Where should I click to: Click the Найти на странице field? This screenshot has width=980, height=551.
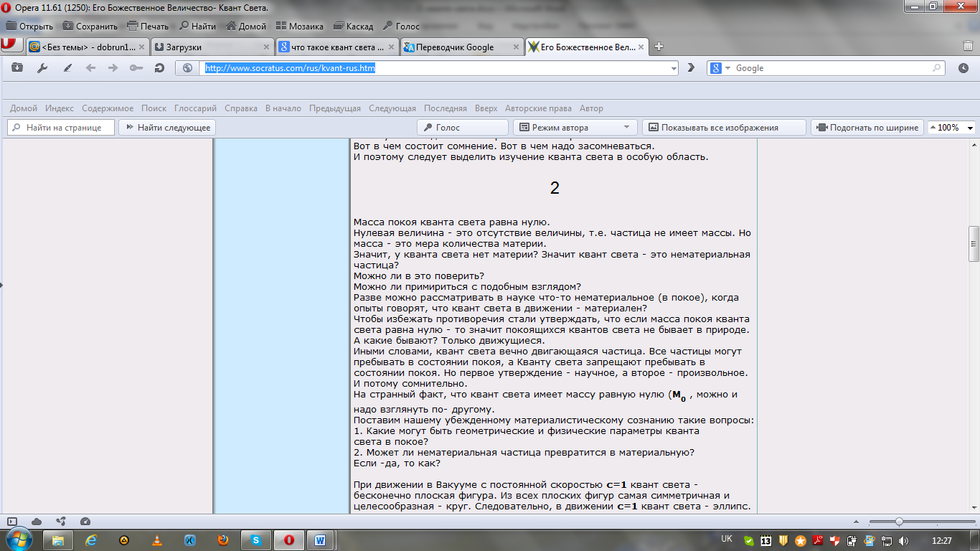click(61, 128)
